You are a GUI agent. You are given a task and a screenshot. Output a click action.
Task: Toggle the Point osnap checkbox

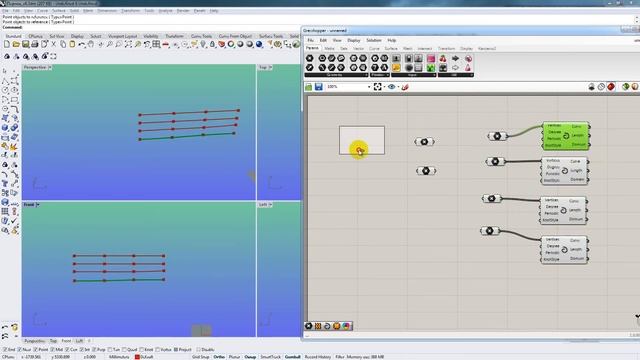pos(36,350)
